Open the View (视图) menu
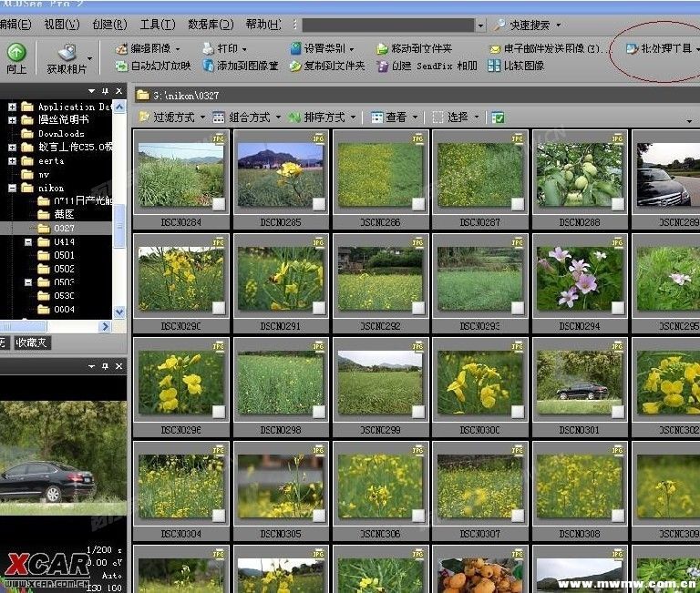This screenshot has width=700, height=593. click(x=62, y=24)
